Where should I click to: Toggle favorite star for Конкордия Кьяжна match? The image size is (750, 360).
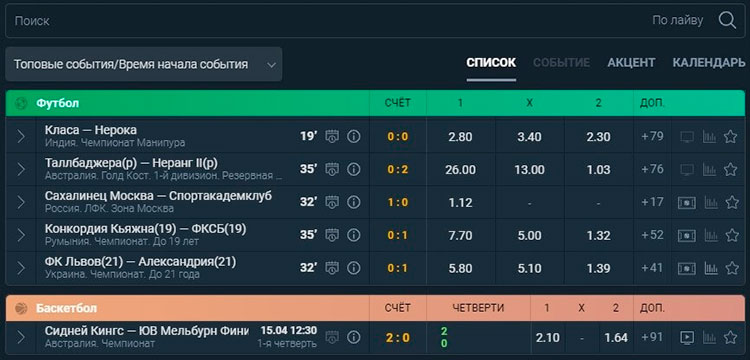click(732, 235)
